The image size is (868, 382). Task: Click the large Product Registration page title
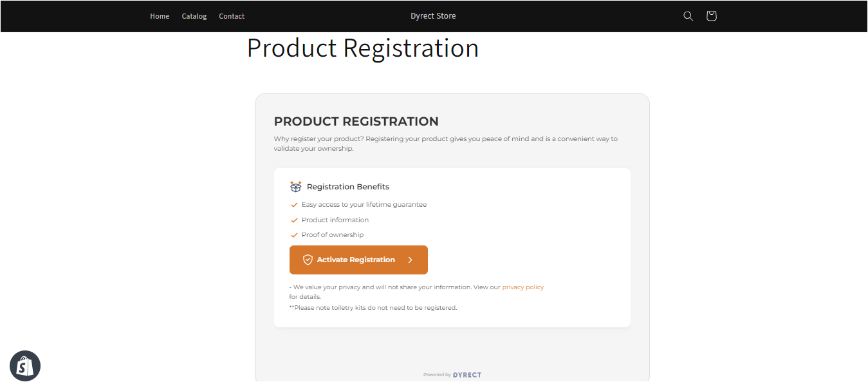point(363,48)
